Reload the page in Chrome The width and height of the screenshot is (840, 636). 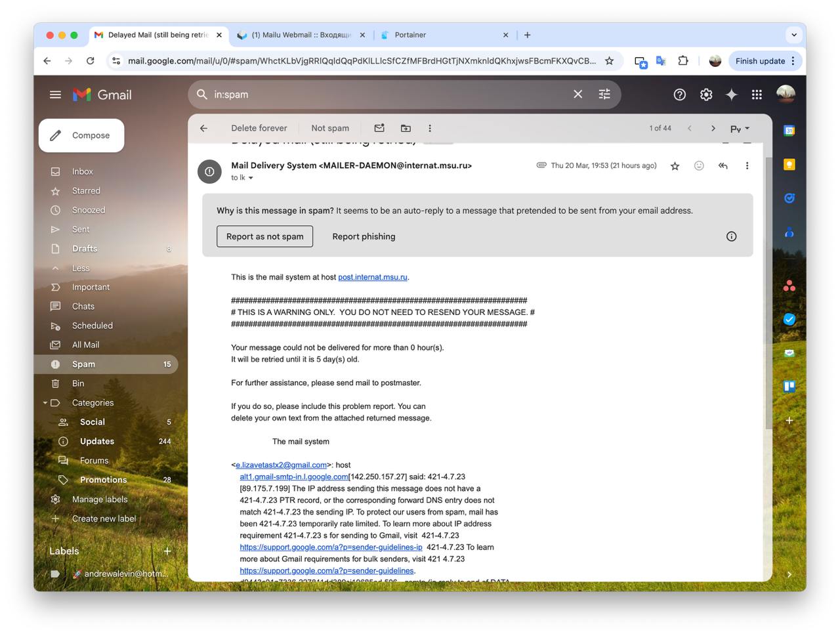coord(91,61)
